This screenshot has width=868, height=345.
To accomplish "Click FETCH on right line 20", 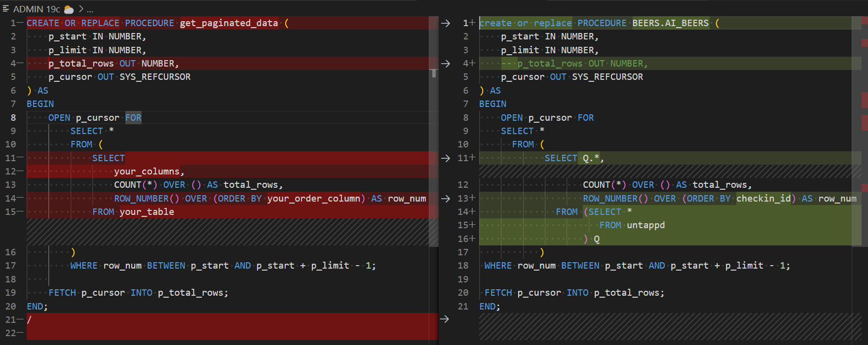I will click(x=498, y=293).
